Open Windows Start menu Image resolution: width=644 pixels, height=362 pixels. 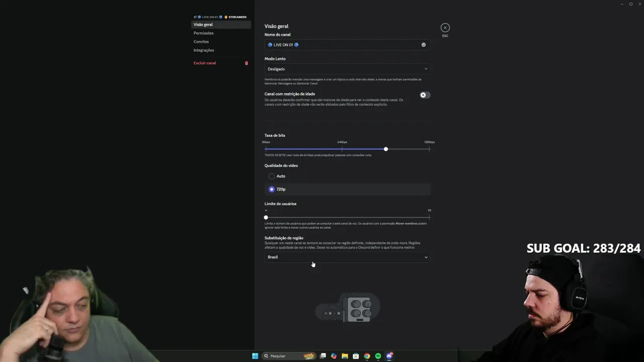(x=255, y=356)
